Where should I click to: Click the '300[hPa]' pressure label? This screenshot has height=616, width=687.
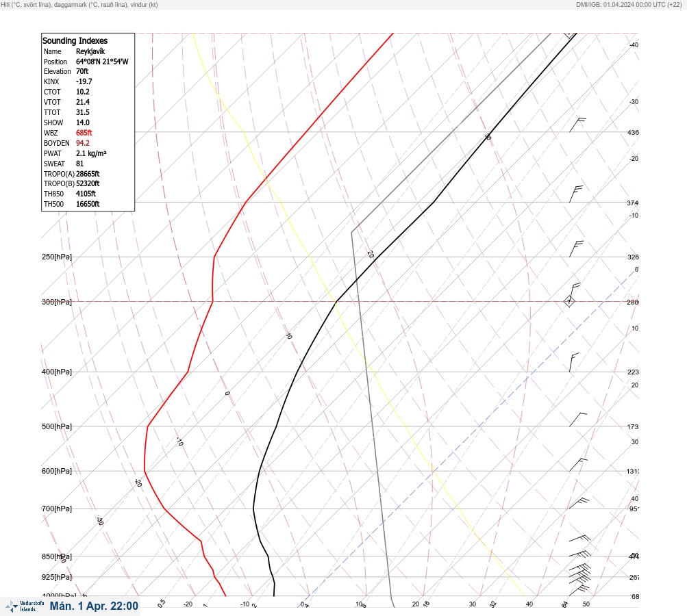click(57, 302)
